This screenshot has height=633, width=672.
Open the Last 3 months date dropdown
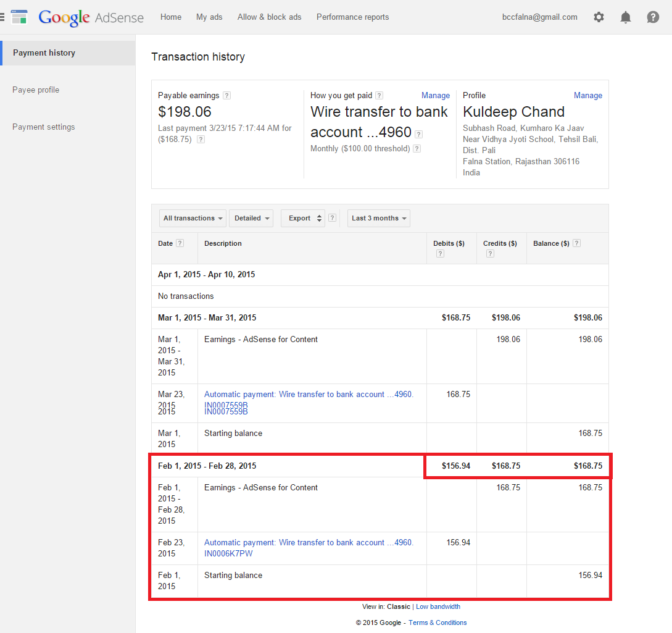(x=378, y=218)
